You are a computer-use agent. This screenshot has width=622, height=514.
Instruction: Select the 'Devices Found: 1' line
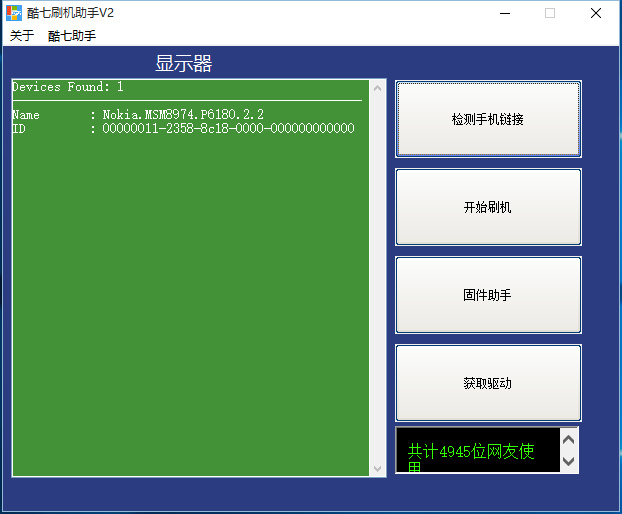pos(68,87)
